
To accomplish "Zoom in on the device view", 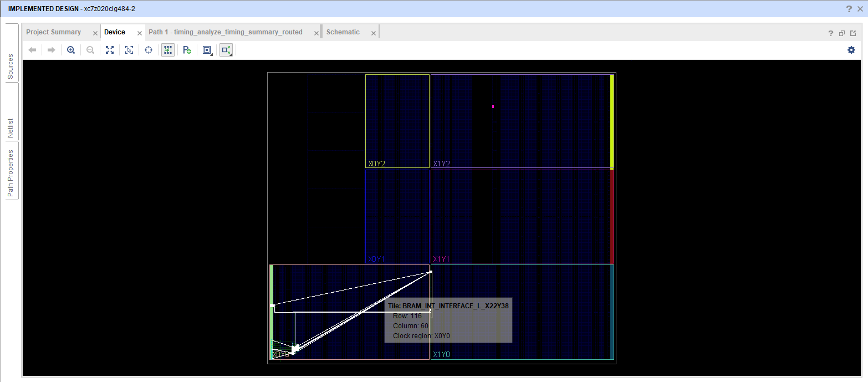I will (x=71, y=50).
